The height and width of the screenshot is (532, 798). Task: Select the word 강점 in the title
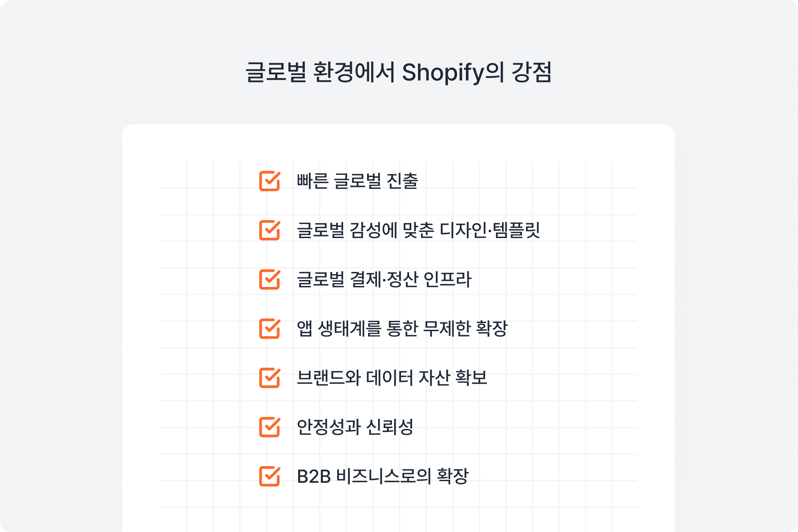[532, 72]
